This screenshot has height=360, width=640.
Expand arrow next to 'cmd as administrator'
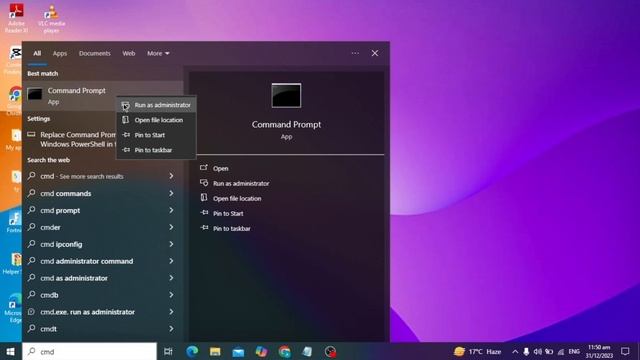[x=171, y=278]
